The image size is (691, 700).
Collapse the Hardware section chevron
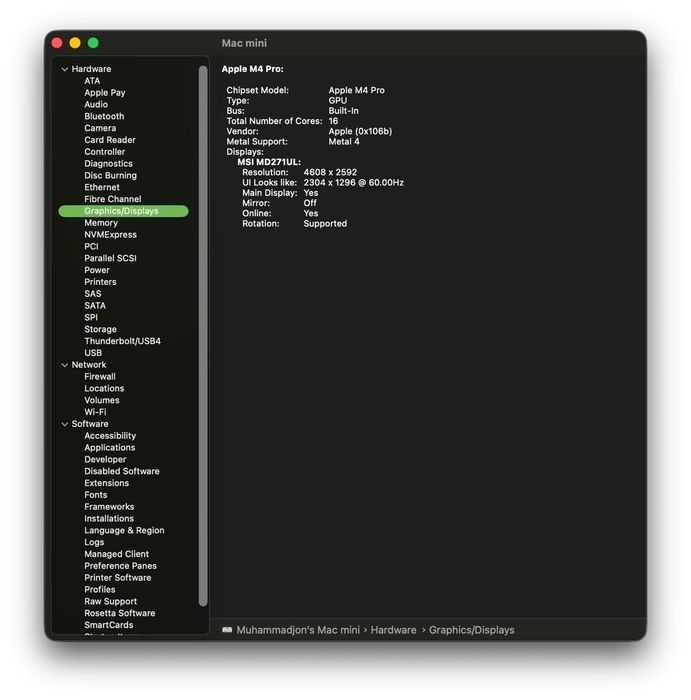coord(65,69)
